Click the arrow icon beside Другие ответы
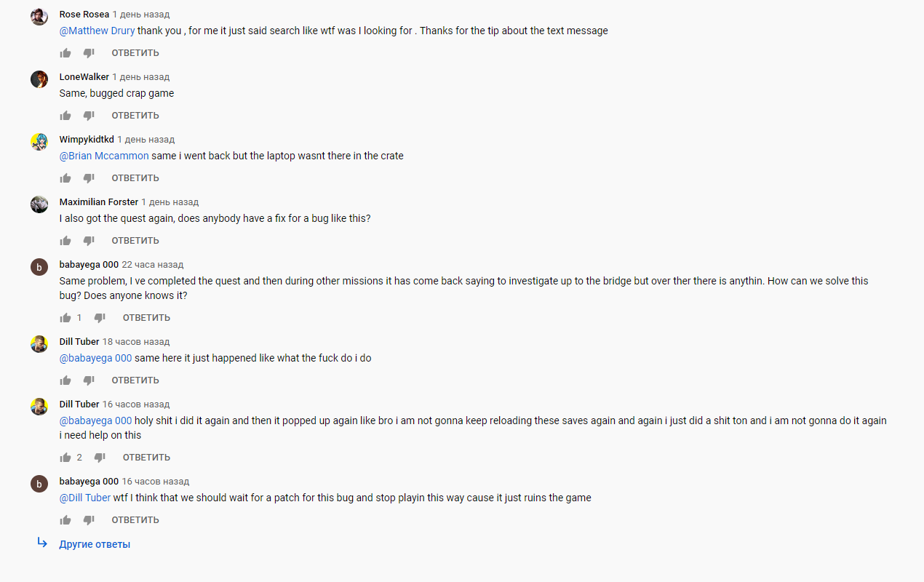Image resolution: width=924 pixels, height=582 pixels. pos(42,543)
